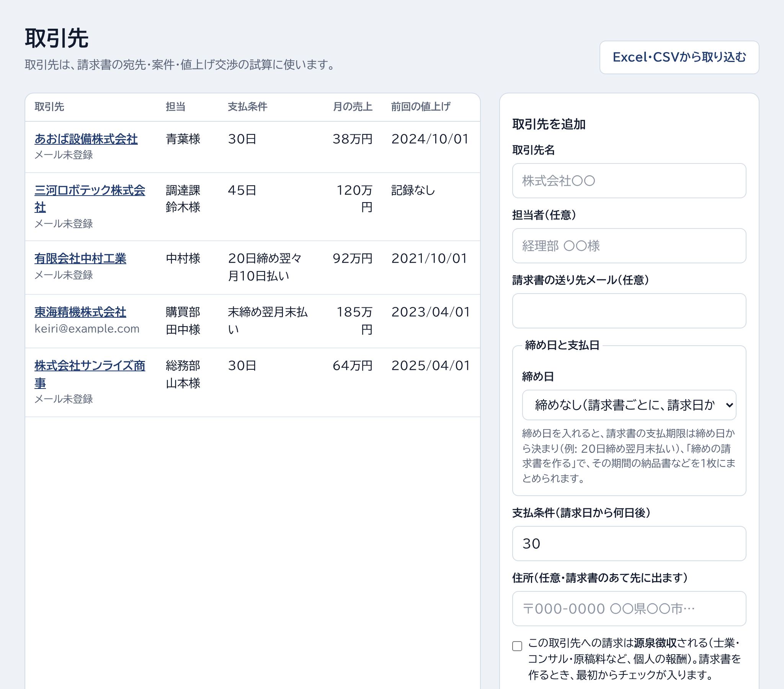This screenshot has height=689, width=784.
Task: Enable the 源泉徴収 checkbox
Action: (x=517, y=646)
